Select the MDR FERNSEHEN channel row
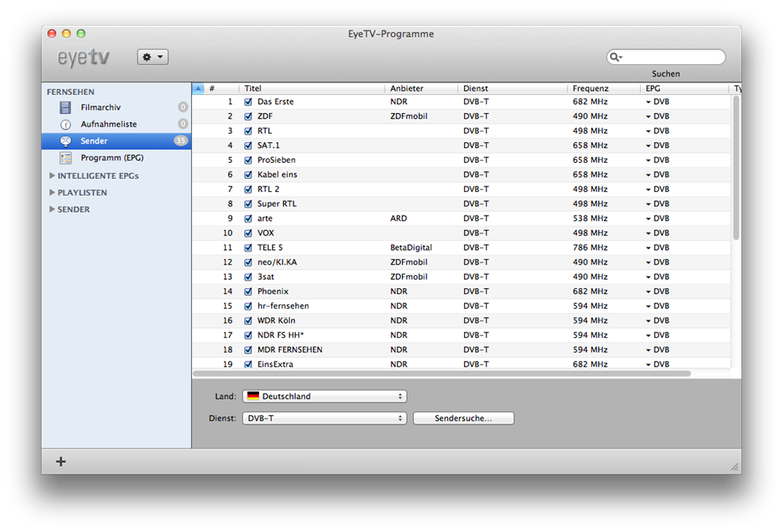The image size is (783, 532). pos(461,350)
